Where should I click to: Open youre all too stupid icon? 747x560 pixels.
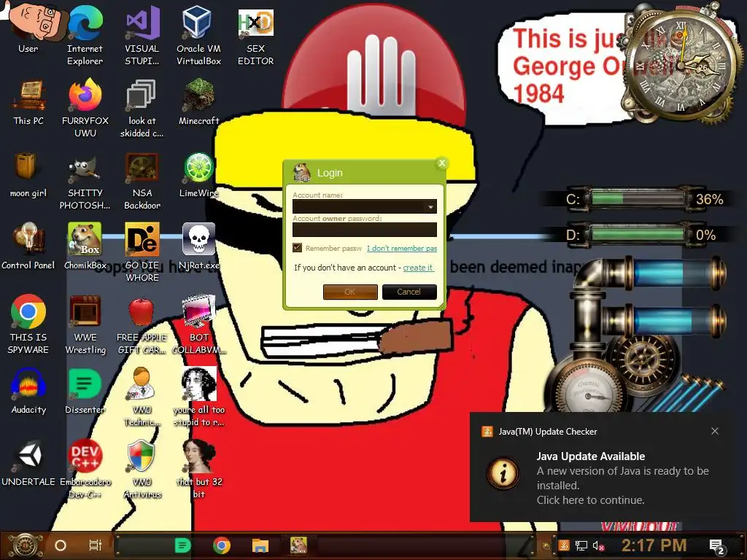pyautogui.click(x=198, y=396)
